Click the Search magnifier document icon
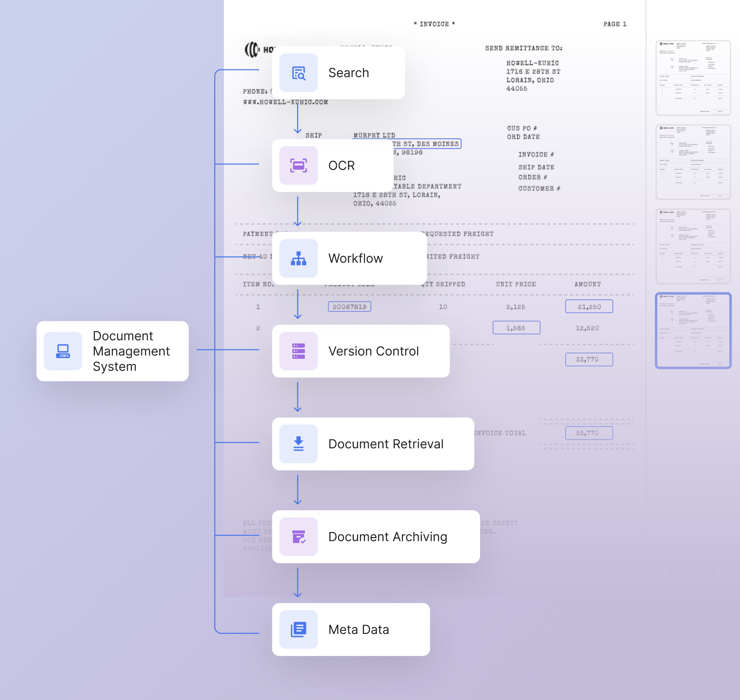This screenshot has height=700, width=740. pyautogui.click(x=298, y=73)
